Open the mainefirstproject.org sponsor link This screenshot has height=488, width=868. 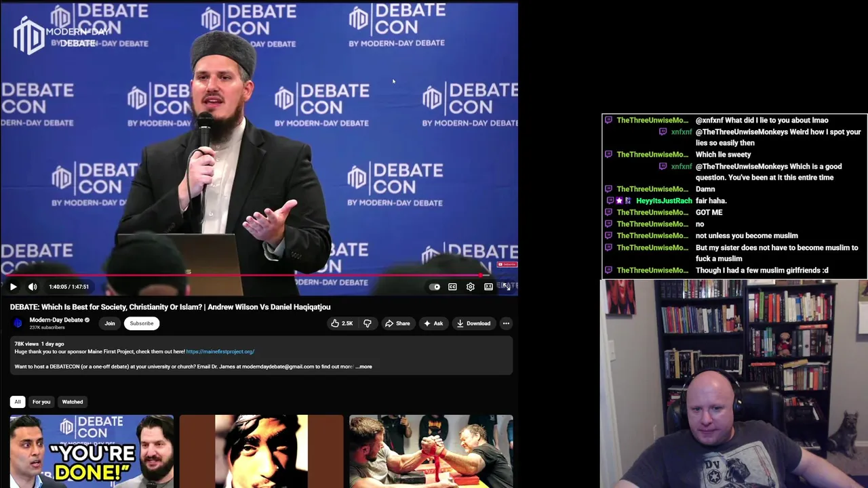pyautogui.click(x=220, y=352)
